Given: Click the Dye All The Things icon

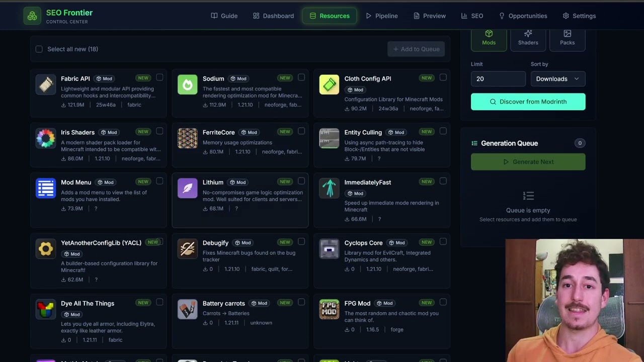Looking at the screenshot, I should point(46,309).
